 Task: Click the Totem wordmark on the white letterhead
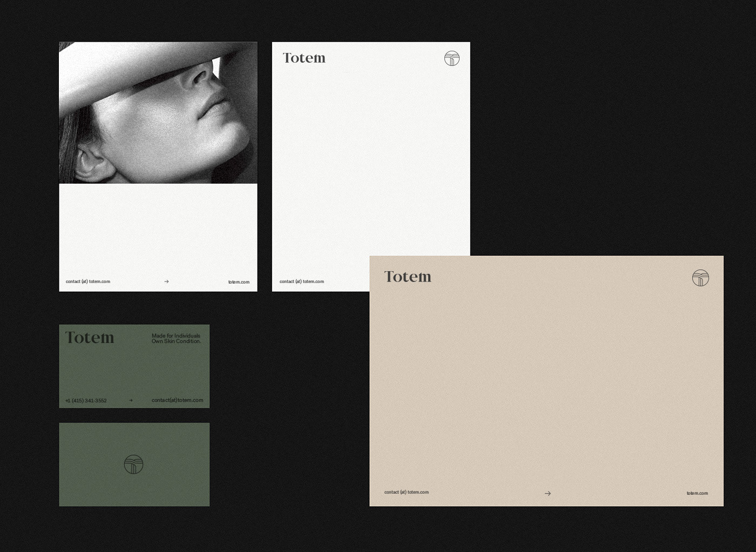click(x=304, y=58)
